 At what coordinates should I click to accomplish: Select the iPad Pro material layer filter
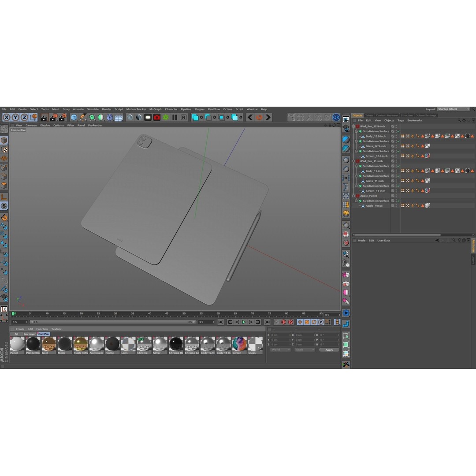[43, 334]
